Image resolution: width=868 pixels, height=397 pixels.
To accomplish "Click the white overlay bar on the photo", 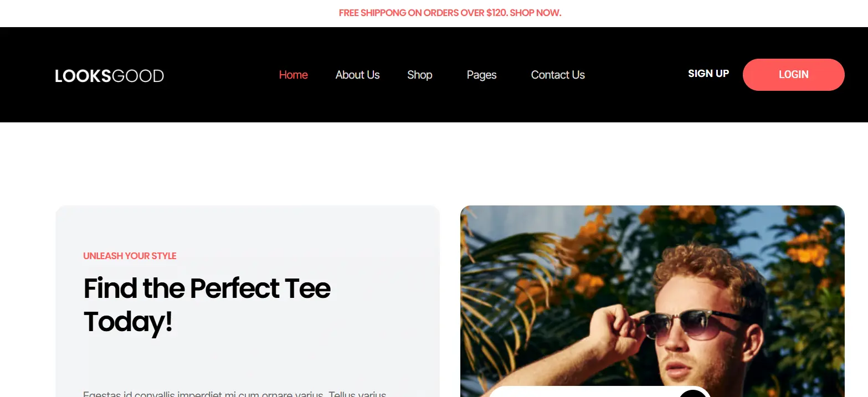I will pos(599,392).
